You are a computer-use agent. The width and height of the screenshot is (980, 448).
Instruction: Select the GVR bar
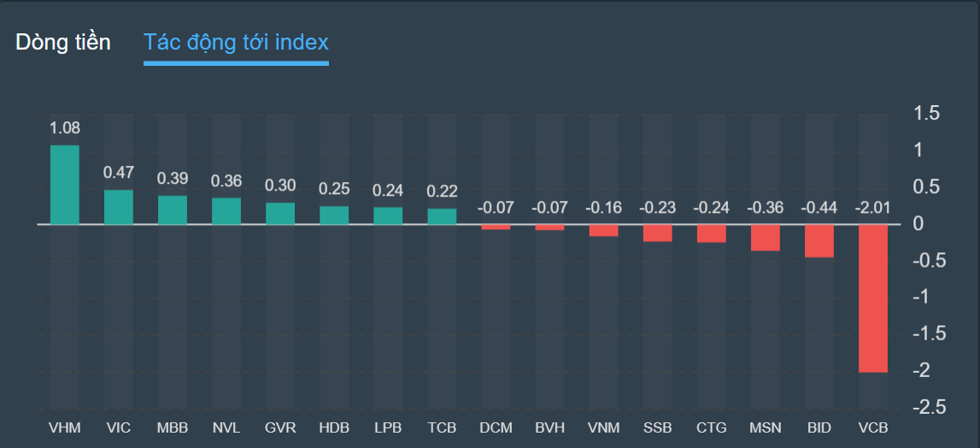280,214
